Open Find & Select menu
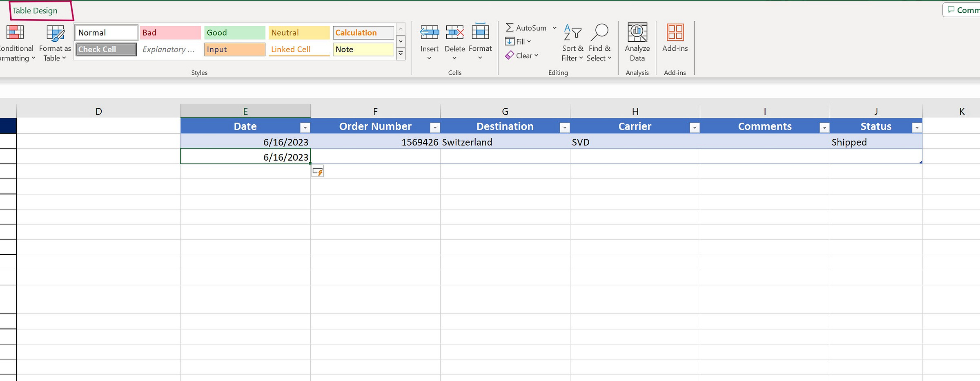Viewport: 980px width, 381px height. 599,43
